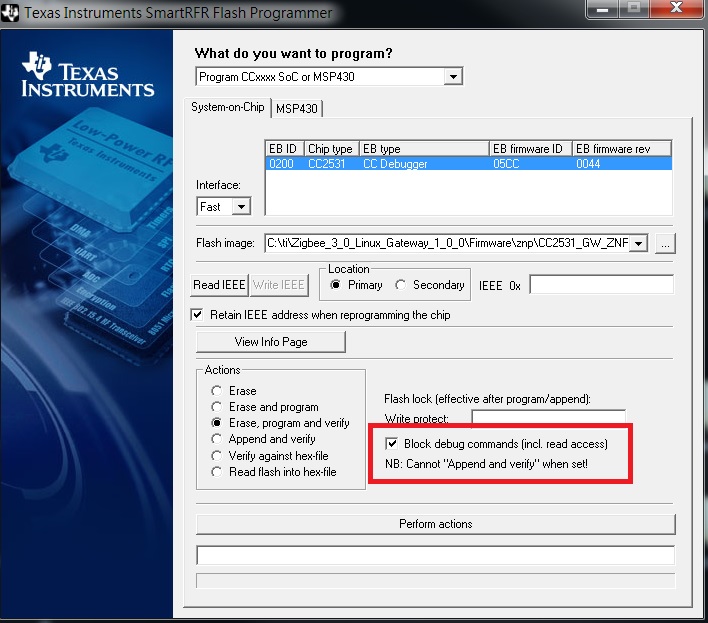708x623 pixels.
Task: Click the EB firmware ID column header
Action: tap(531, 149)
